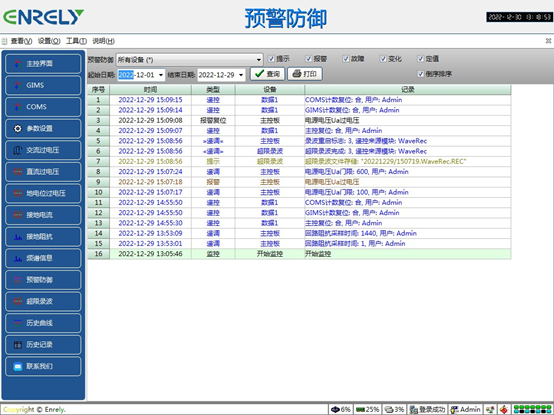
Task: Click the top-right pin icon in menu bar
Action: [x=548, y=41]
